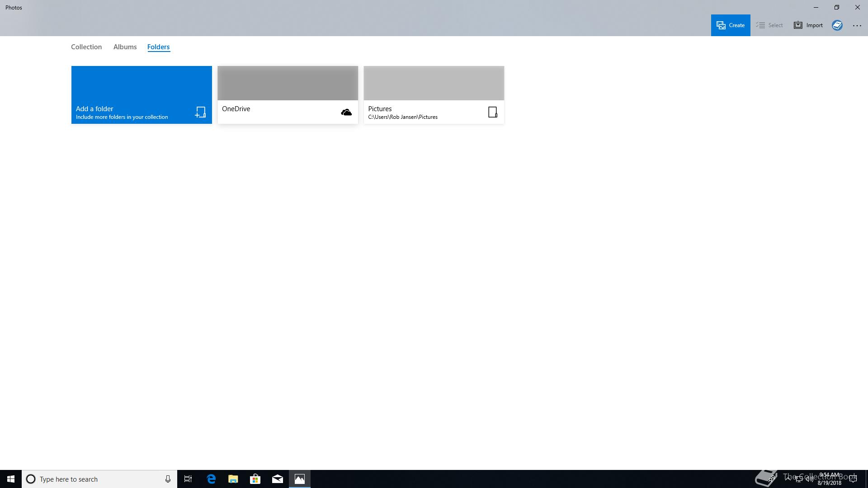868x488 pixels.
Task: Click the Create button in toolbar
Action: 730,25
